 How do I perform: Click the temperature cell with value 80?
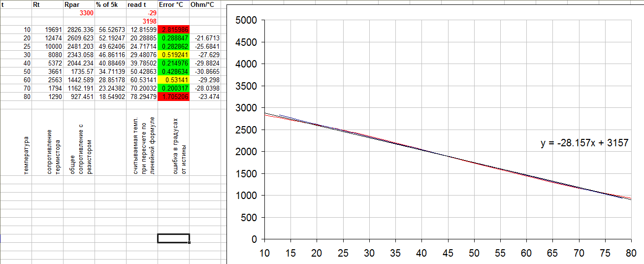(x=16, y=97)
